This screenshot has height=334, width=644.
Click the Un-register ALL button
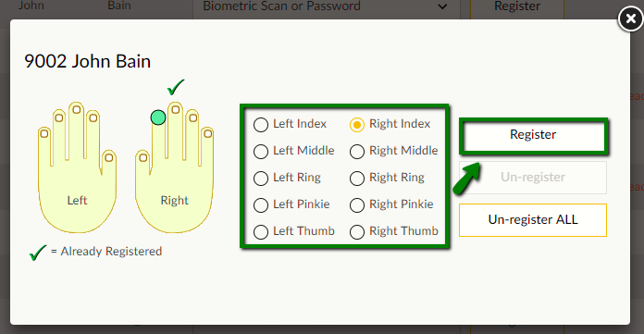pyautogui.click(x=533, y=220)
